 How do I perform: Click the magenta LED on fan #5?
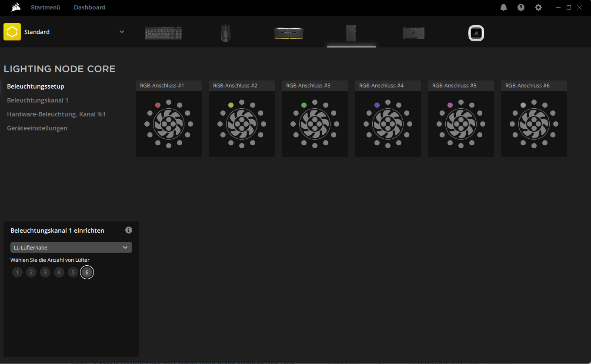point(450,105)
